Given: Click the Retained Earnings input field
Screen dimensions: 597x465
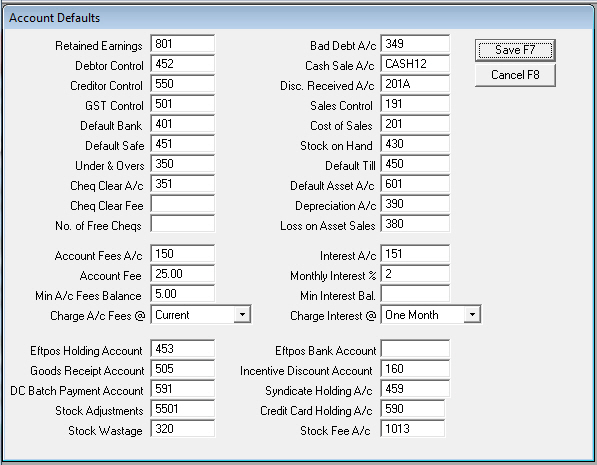Looking at the screenshot, I should [183, 44].
